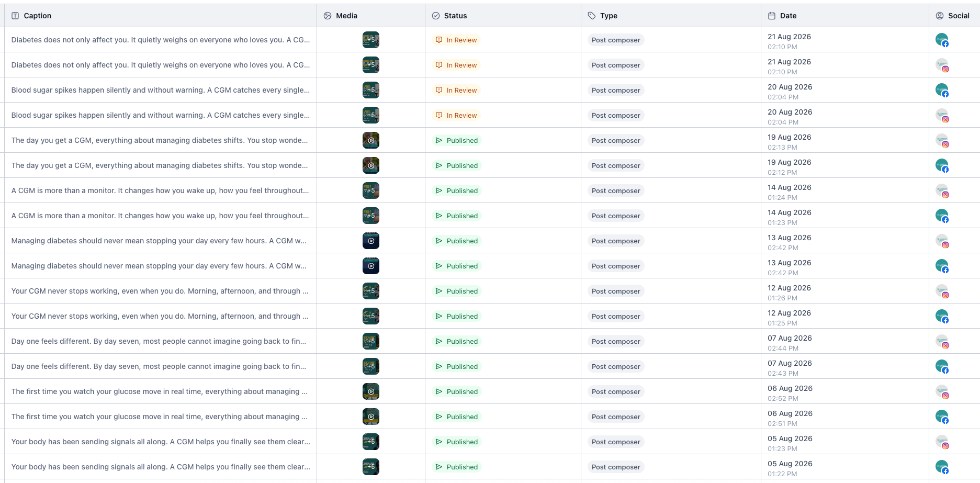Viewport: 980px width, 483px height.
Task: Click Facebook avatar for 14 Aug 01:23 PM post
Action: (x=942, y=216)
